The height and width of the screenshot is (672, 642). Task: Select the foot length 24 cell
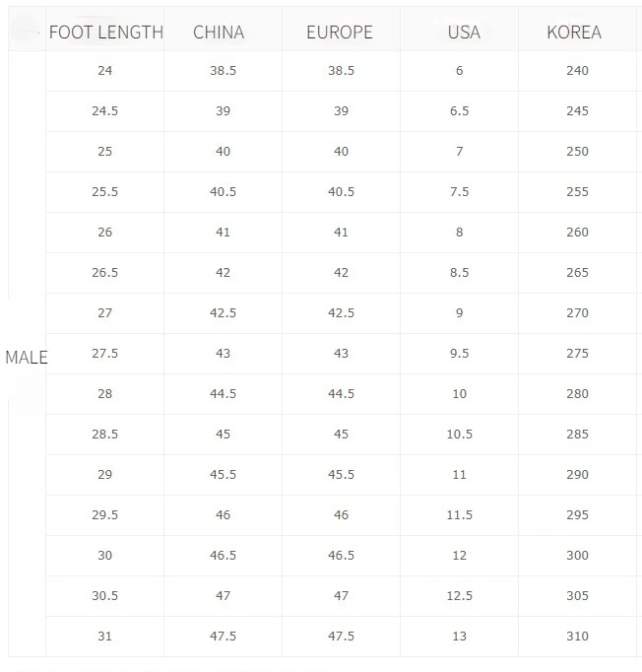[x=105, y=70]
